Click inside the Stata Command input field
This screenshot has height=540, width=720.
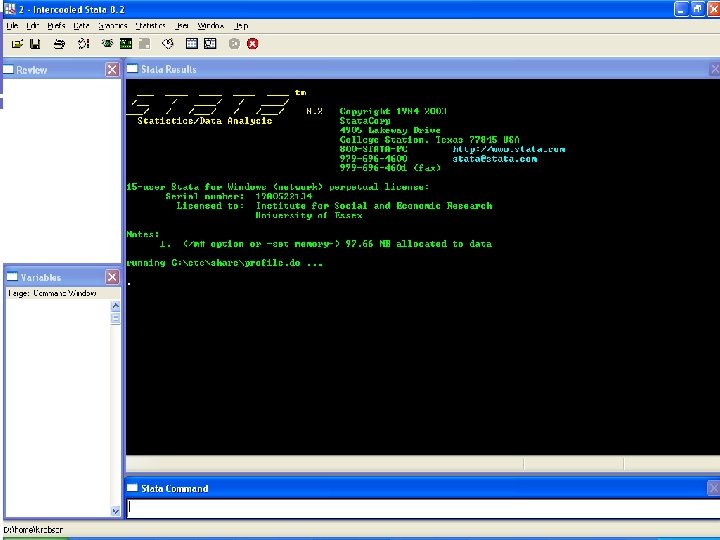point(423,507)
